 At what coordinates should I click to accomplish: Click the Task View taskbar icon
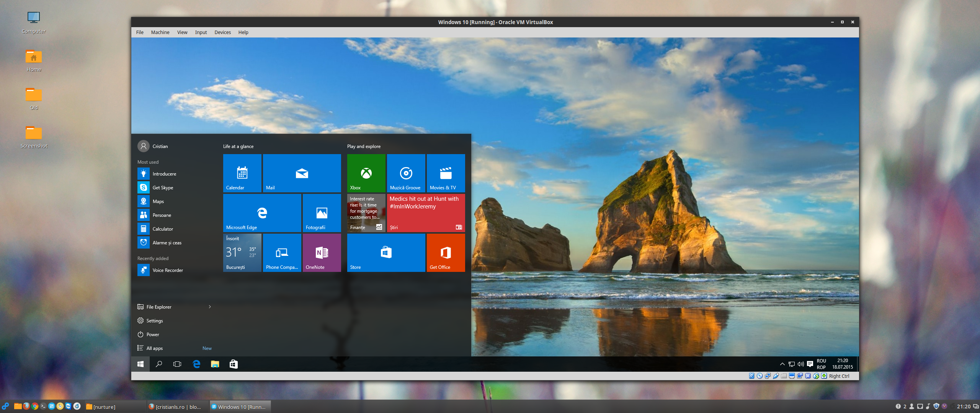(x=177, y=364)
